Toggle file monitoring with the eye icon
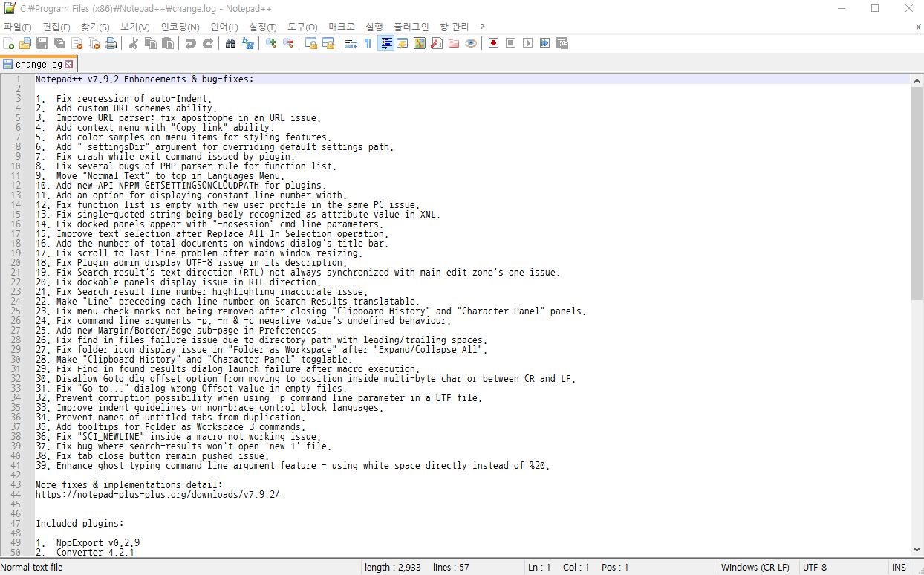924x575 pixels. pyautogui.click(x=471, y=43)
